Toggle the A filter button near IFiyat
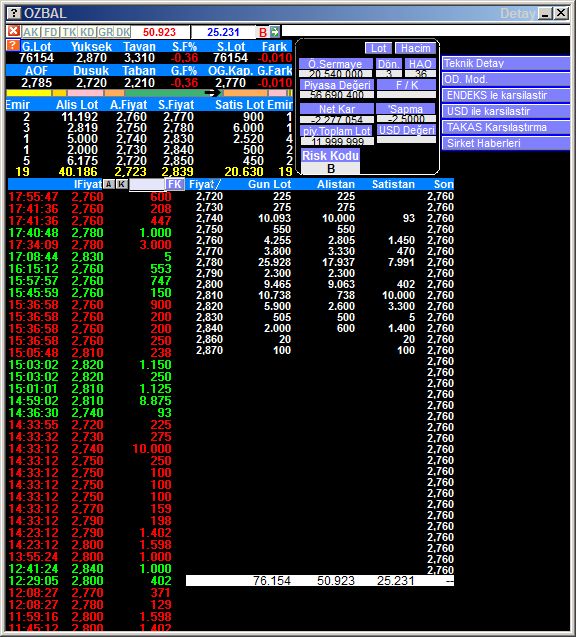This screenshot has height=637, width=576. 108,184
